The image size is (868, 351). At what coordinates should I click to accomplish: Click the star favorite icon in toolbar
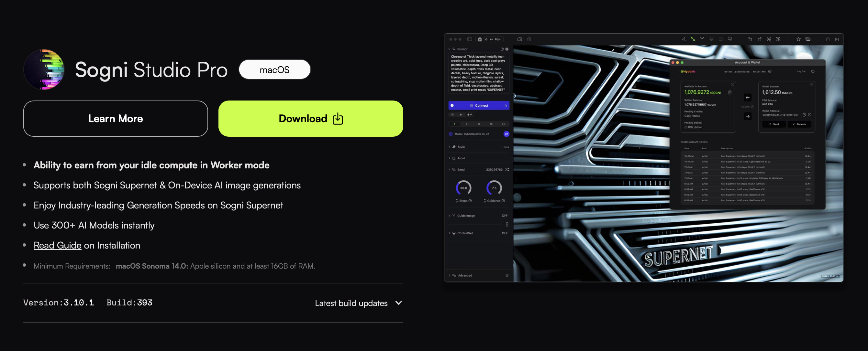pyautogui.click(x=798, y=39)
